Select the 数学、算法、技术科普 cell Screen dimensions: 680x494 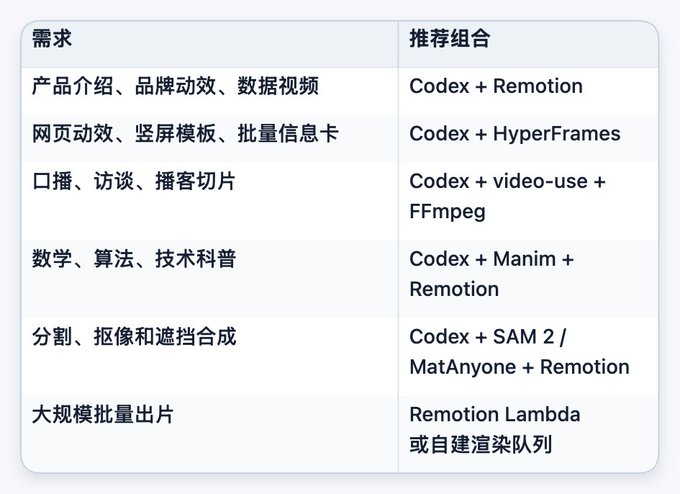209,279
